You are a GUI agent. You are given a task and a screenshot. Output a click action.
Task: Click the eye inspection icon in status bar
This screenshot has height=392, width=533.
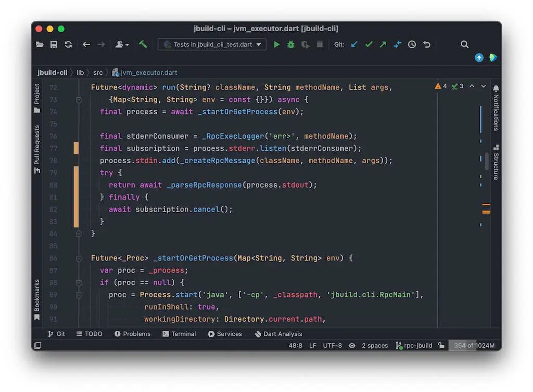click(352, 346)
